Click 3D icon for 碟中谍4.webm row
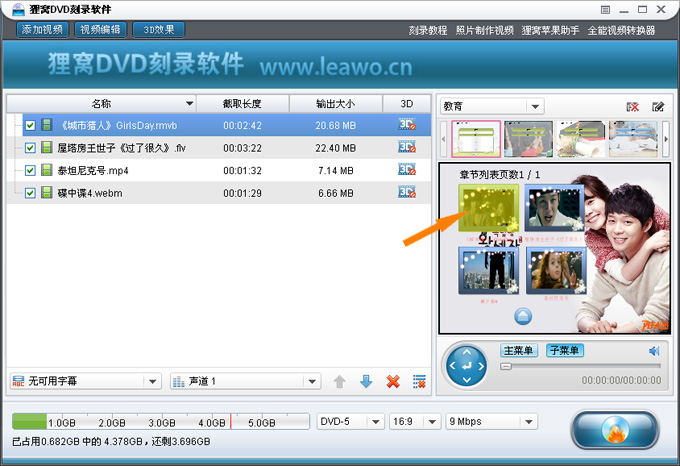The image size is (680, 466). (x=407, y=192)
